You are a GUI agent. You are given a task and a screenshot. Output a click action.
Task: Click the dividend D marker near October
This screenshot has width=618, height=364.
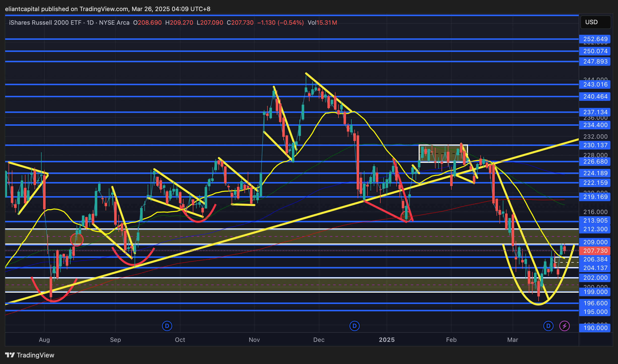[x=167, y=326]
